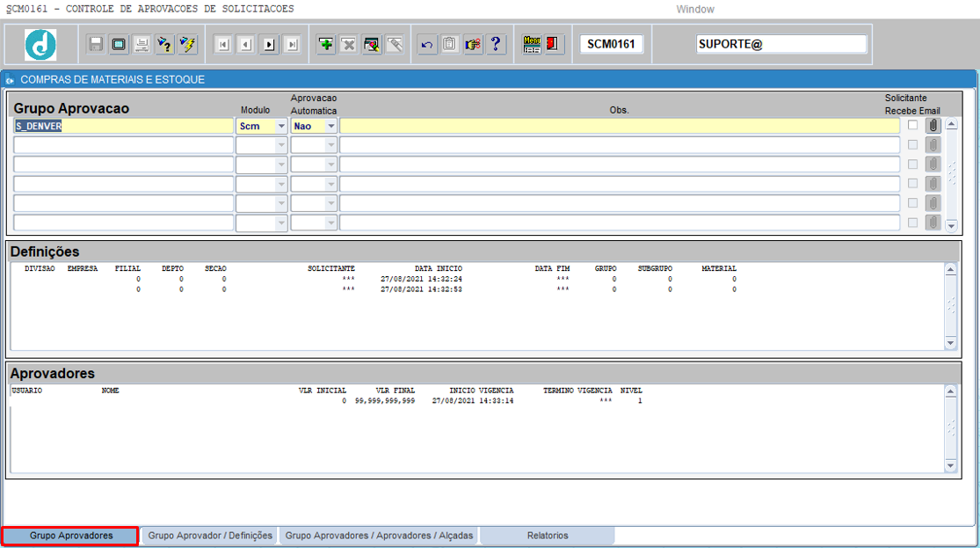Viewport: 980px width, 548px height.
Task: Open the Window menu
Action: (695, 10)
